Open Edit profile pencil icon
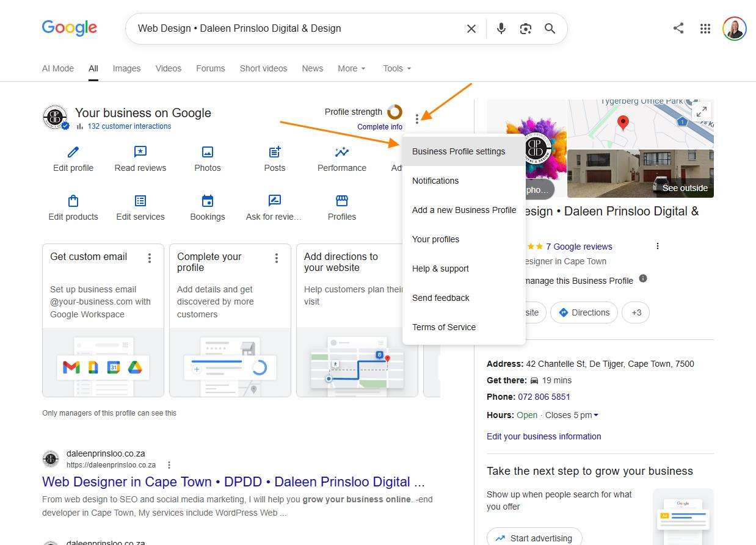This screenshot has height=545, width=756. coord(73,152)
